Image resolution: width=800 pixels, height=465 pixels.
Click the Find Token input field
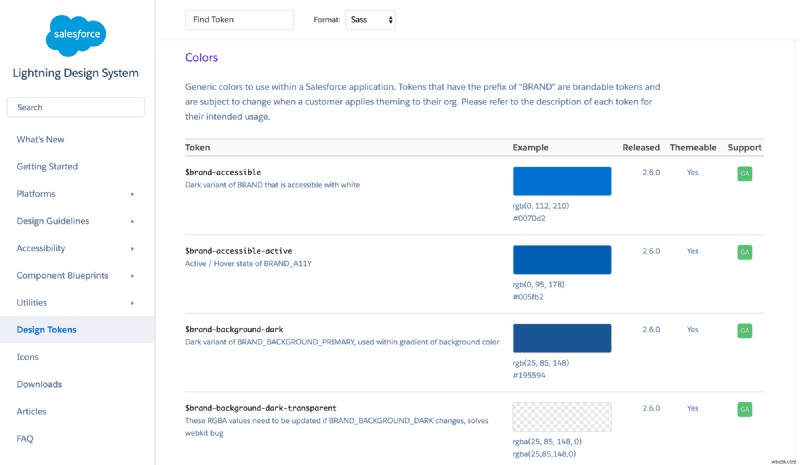[x=239, y=19]
